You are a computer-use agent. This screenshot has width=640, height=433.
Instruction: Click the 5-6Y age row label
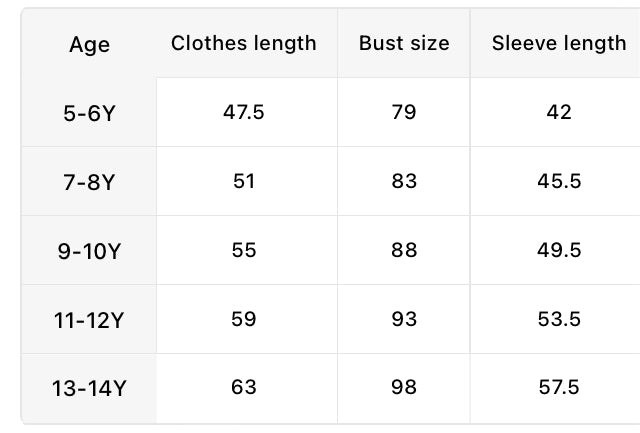(89, 113)
